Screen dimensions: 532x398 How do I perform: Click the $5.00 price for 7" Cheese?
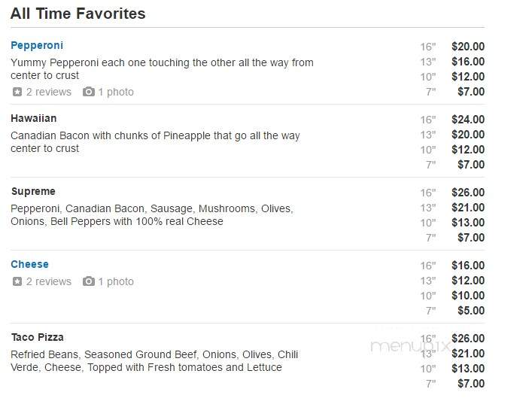click(x=471, y=311)
